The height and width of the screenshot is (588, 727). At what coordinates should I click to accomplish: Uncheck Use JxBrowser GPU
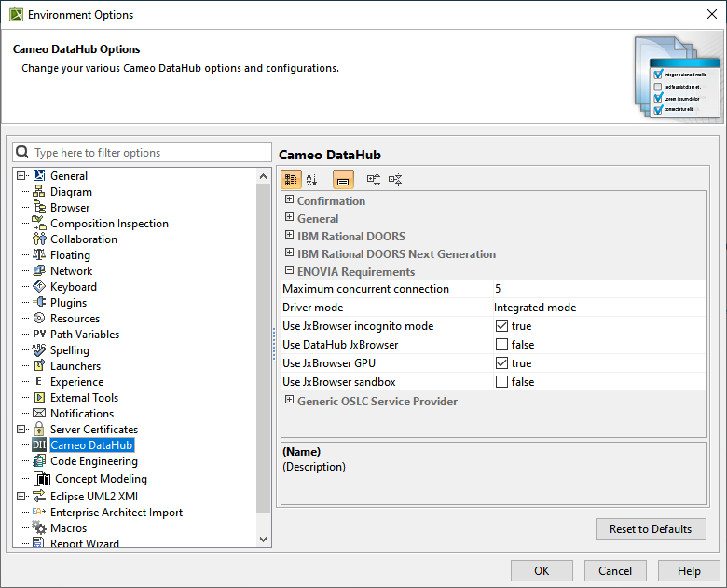click(x=501, y=363)
